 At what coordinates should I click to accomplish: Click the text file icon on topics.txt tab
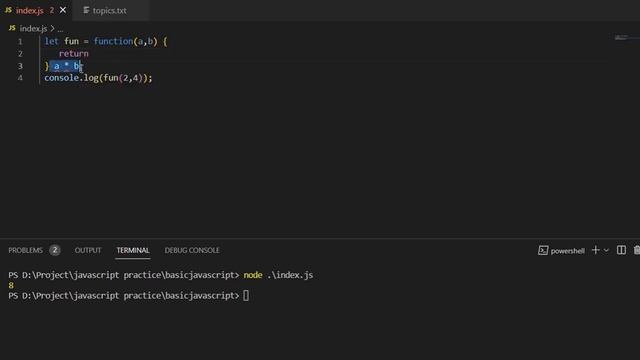tap(86, 10)
